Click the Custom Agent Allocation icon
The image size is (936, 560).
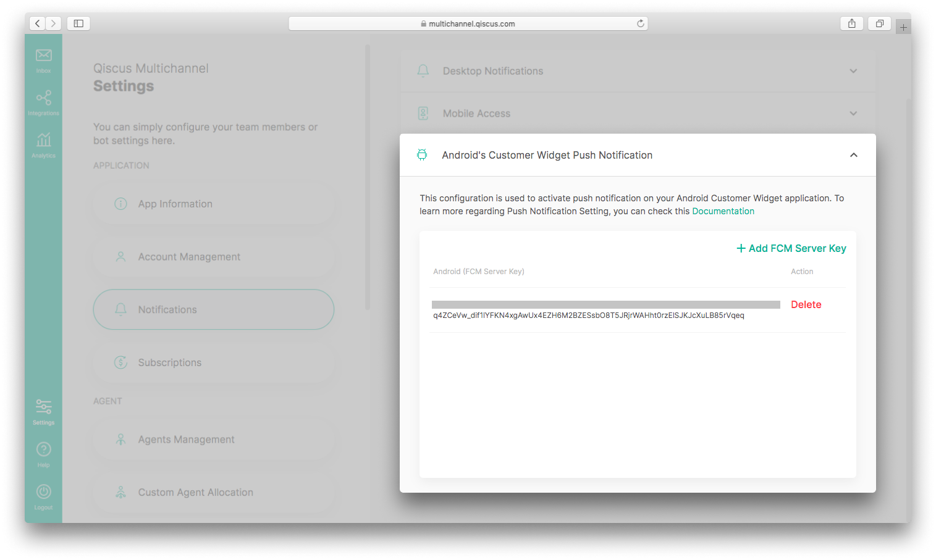coord(121,492)
